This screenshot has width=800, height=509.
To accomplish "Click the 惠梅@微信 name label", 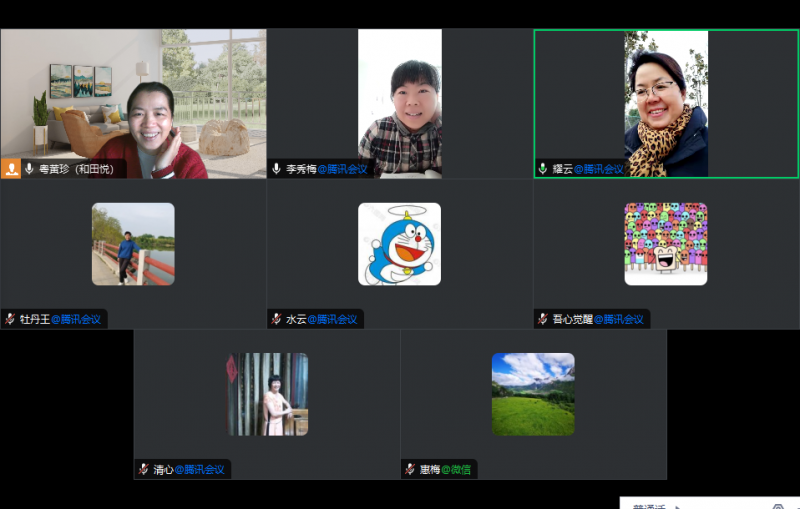I will pyautogui.click(x=445, y=469).
